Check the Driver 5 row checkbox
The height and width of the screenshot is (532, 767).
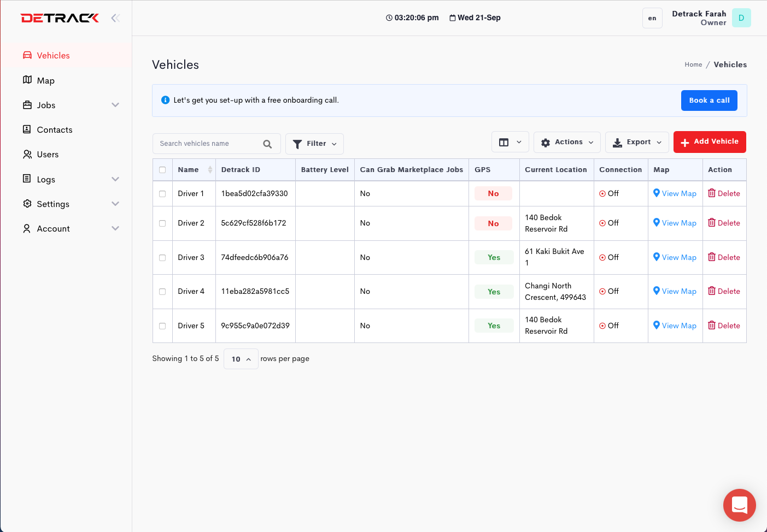pos(162,326)
